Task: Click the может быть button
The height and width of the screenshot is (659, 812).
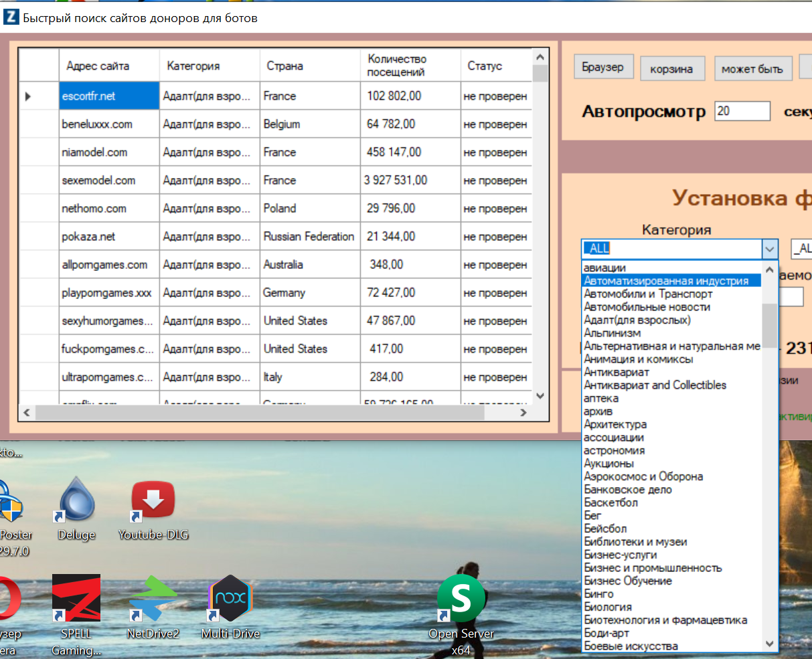Action: (x=752, y=69)
